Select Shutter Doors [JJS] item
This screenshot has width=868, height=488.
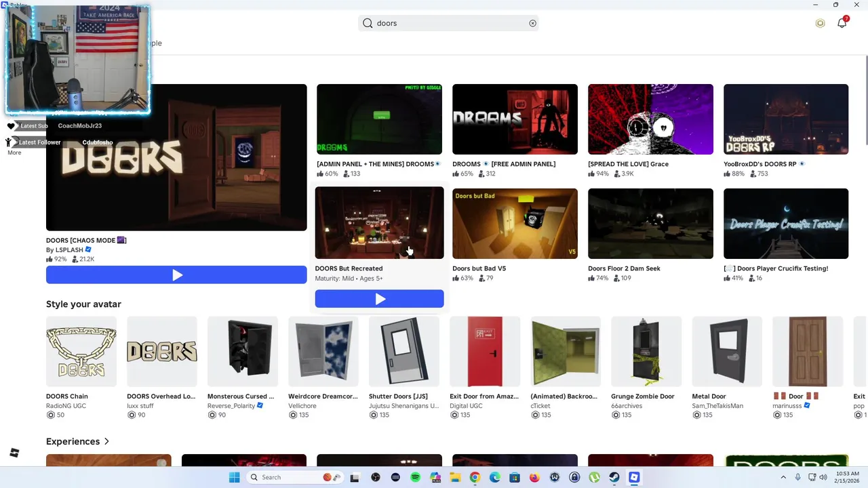pyautogui.click(x=404, y=352)
